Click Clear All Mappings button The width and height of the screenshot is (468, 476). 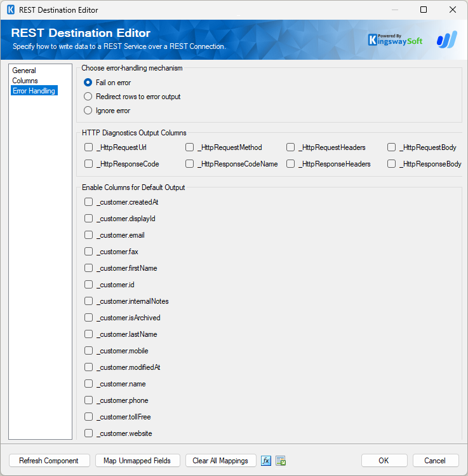pos(220,461)
